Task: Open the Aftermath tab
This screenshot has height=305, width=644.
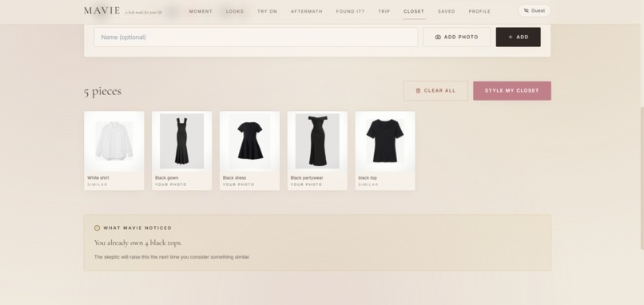Action: point(306,11)
